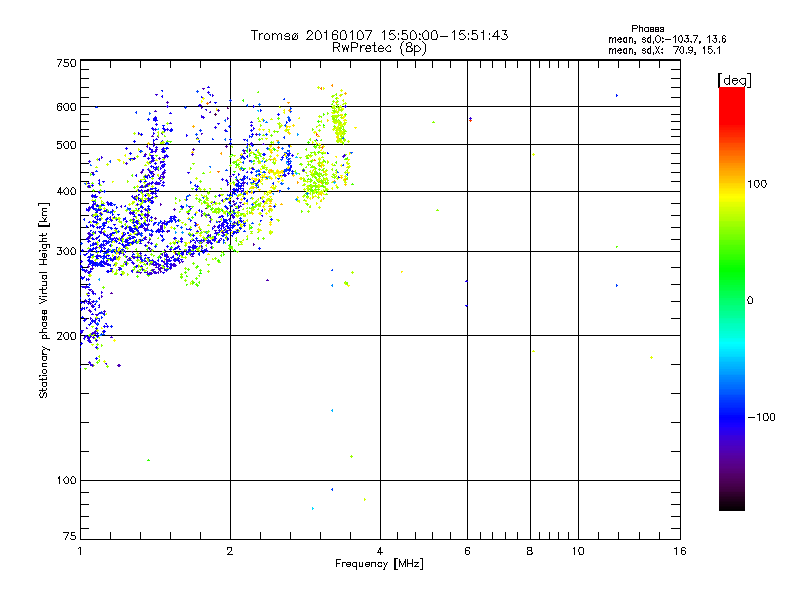Click the "200" height axis tick label

click(x=66, y=336)
